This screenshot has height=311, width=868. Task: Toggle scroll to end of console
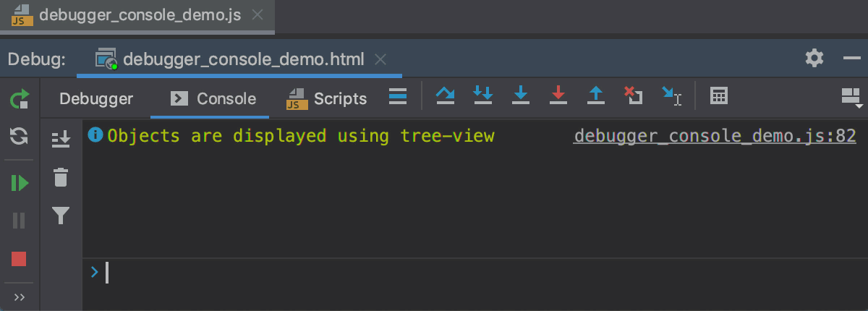pyautogui.click(x=61, y=138)
